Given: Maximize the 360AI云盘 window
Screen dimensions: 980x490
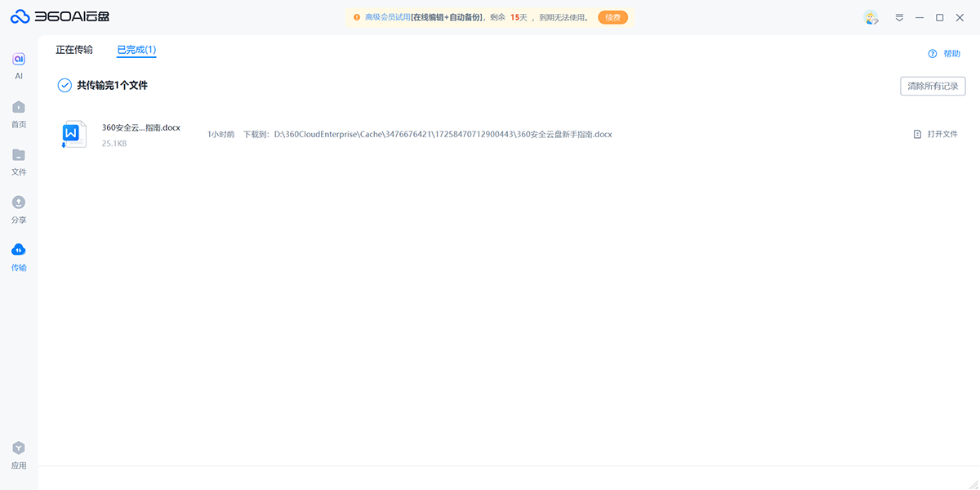Looking at the screenshot, I should (939, 17).
